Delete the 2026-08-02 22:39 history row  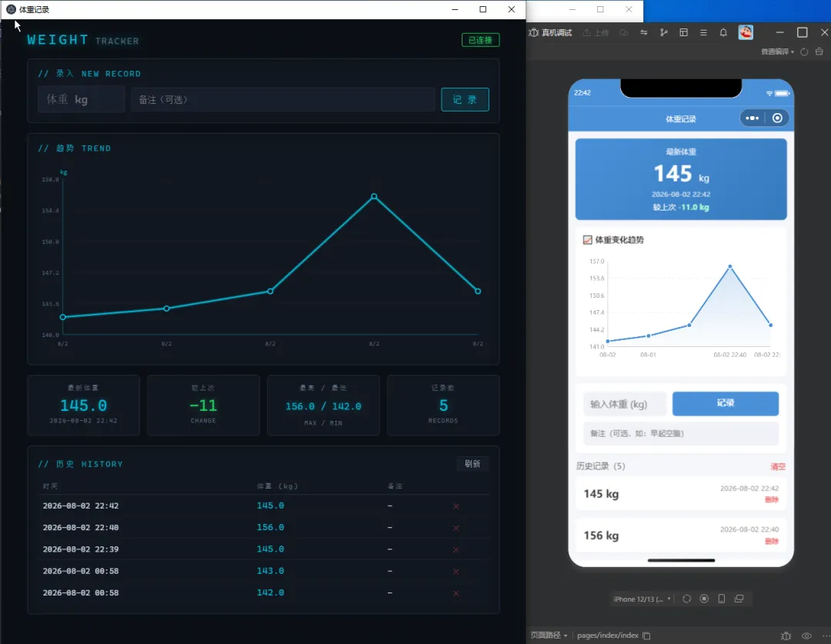[456, 549]
